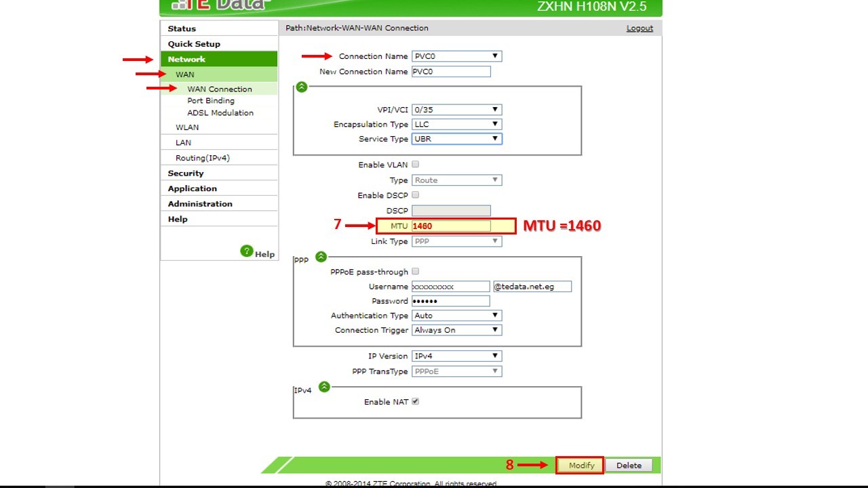Image resolution: width=868 pixels, height=488 pixels.
Task: Toggle the Enable NAT checkbox
Action: 416,401
